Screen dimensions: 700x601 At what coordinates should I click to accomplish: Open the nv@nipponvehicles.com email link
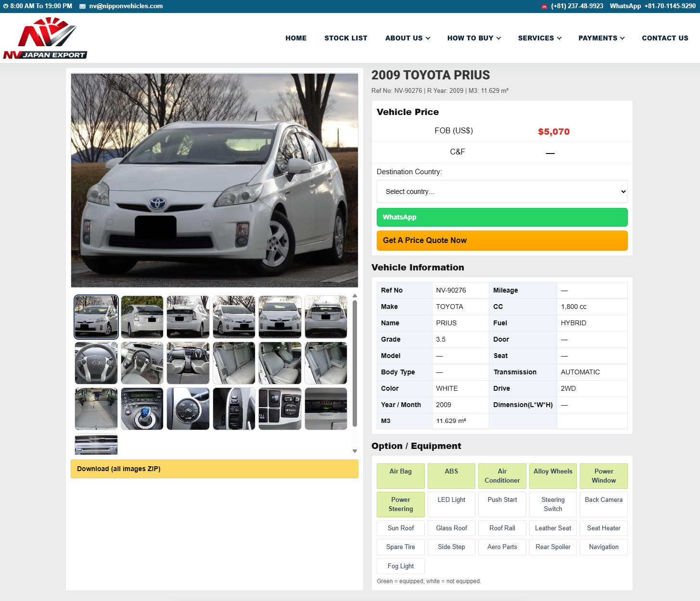point(126,6)
